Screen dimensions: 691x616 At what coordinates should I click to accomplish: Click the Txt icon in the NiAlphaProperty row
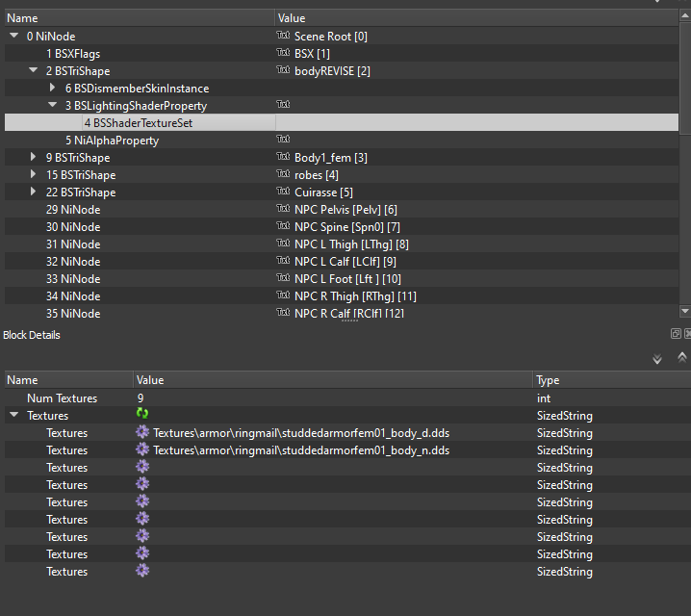pos(283,139)
